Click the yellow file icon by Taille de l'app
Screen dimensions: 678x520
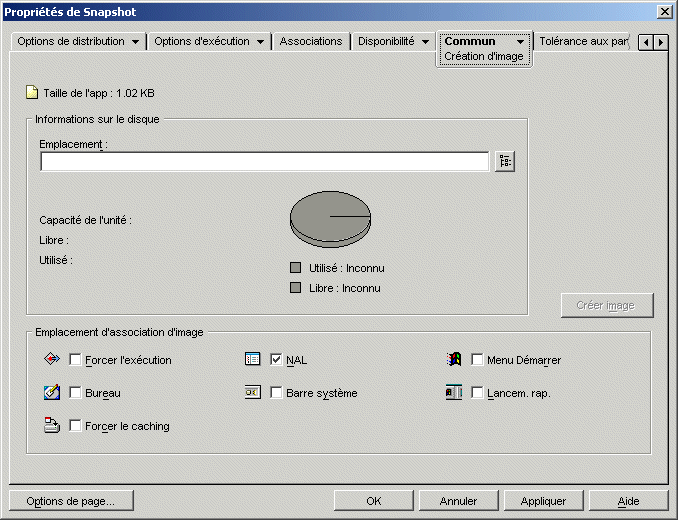coord(32,93)
